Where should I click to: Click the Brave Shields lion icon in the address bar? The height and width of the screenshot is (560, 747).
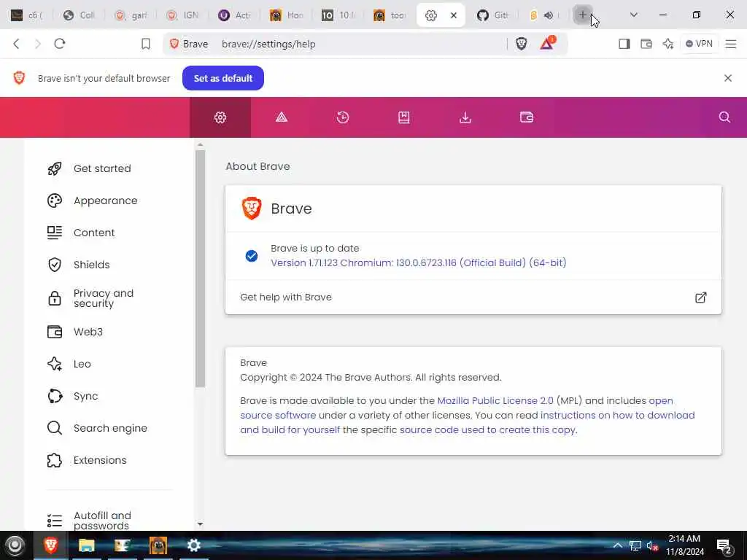[x=521, y=44]
